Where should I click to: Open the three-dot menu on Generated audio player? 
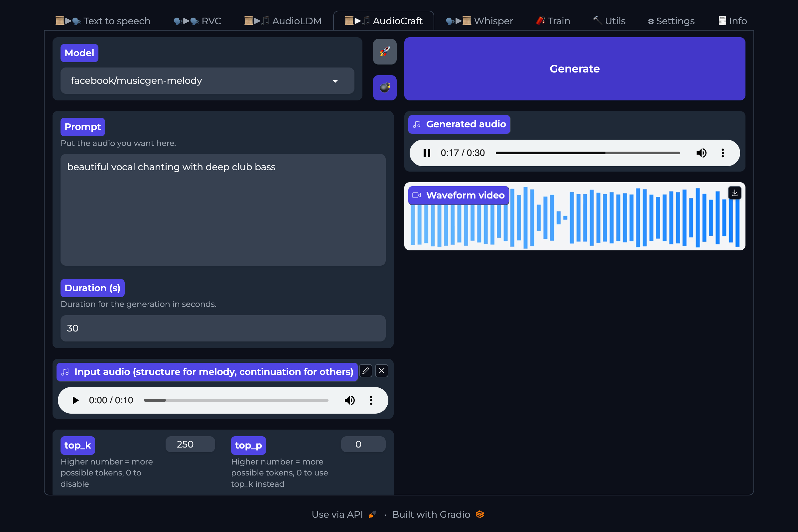[x=723, y=153]
